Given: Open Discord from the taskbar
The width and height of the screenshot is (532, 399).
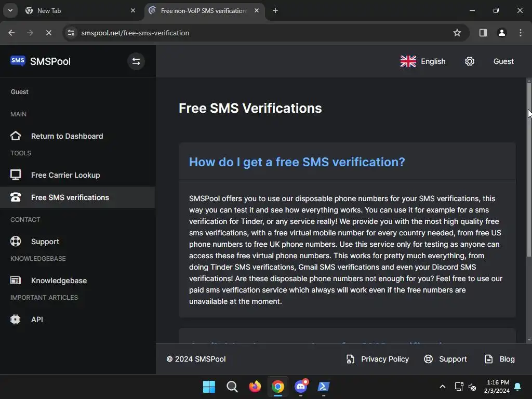Looking at the screenshot, I should pyautogui.click(x=301, y=387).
